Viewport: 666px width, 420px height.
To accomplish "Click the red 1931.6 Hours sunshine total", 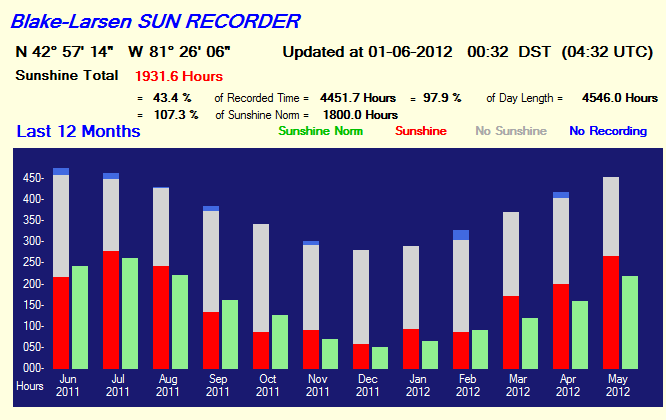I will (x=178, y=76).
